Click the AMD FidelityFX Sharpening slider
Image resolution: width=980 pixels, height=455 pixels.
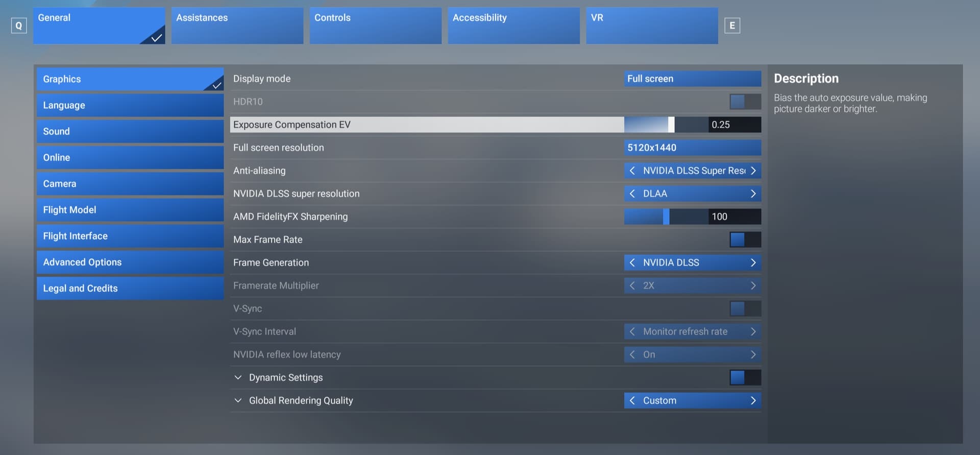click(x=666, y=217)
